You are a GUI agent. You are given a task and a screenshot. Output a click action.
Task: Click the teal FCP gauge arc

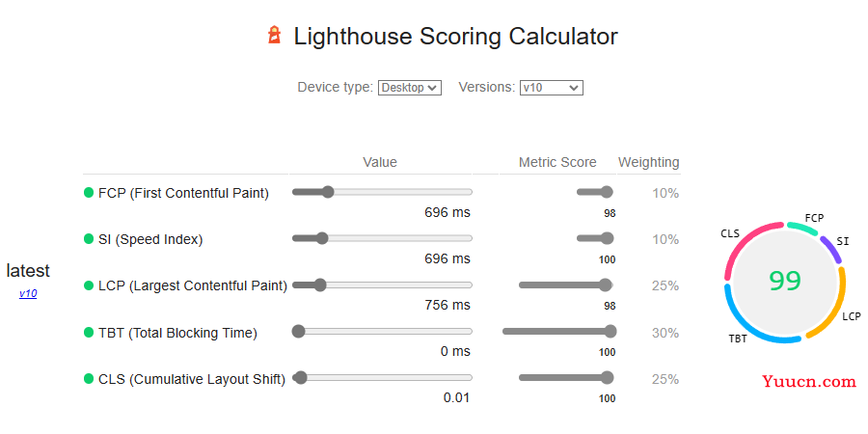(x=802, y=228)
